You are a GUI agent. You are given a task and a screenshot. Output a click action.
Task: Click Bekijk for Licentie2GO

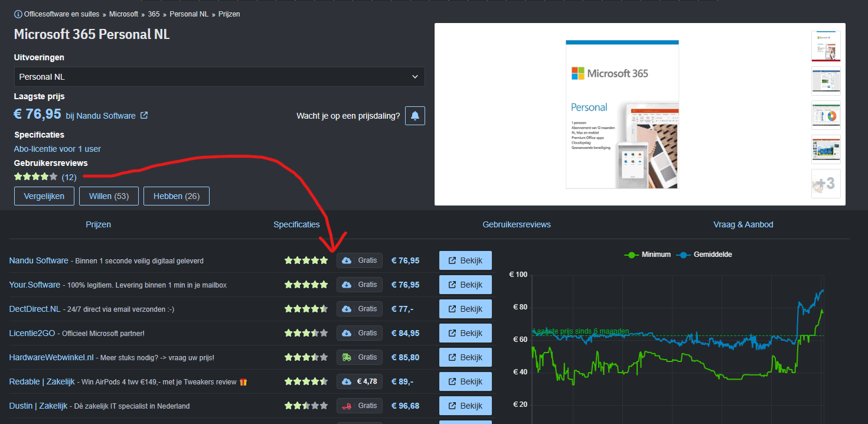[465, 333]
